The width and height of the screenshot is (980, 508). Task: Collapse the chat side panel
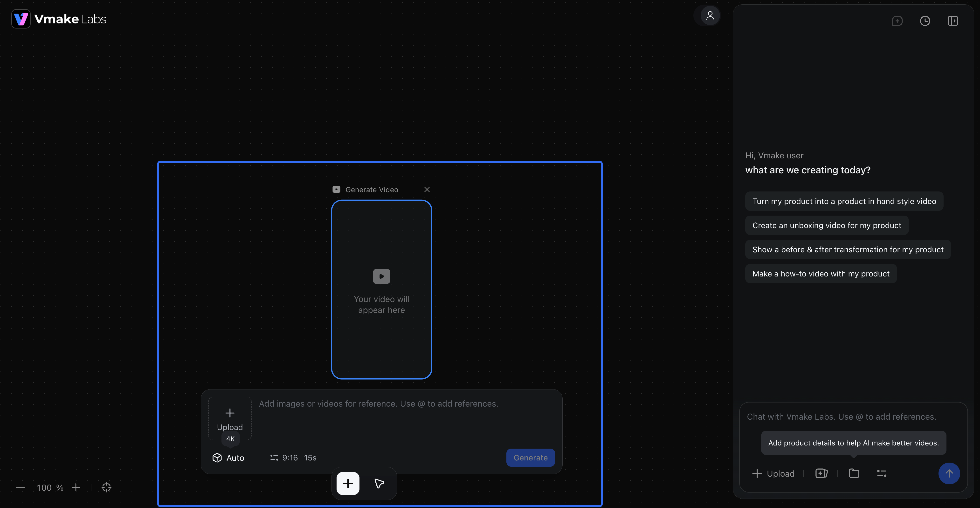click(x=952, y=21)
